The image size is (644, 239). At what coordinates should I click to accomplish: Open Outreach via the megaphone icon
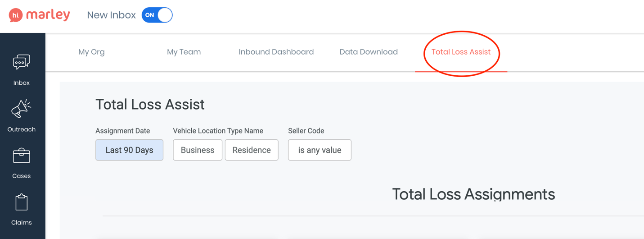(x=21, y=109)
